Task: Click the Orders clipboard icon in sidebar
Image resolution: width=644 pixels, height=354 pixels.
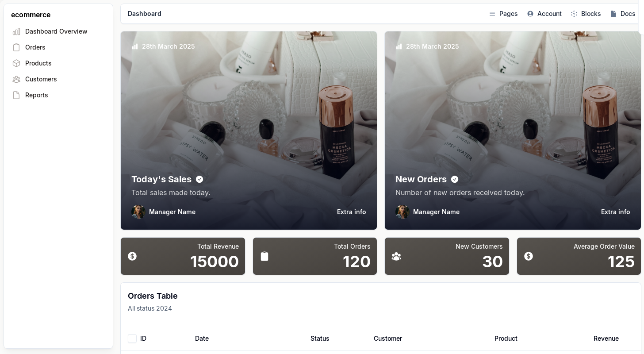Action: 16,47
